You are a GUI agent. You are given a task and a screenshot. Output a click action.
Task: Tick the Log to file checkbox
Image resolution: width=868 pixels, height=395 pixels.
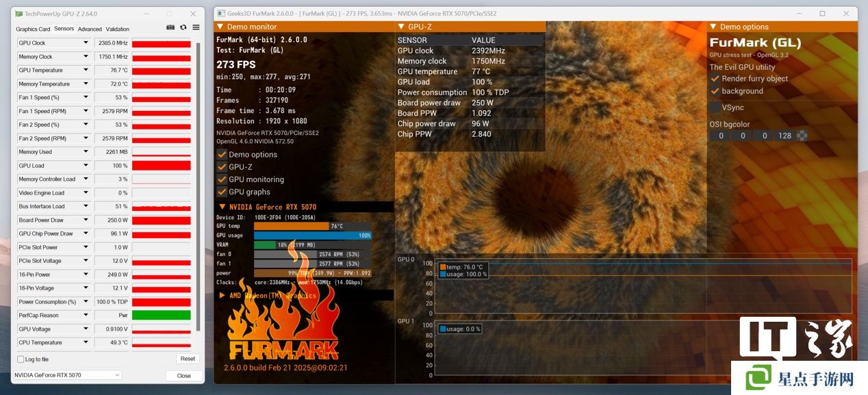pos(21,359)
